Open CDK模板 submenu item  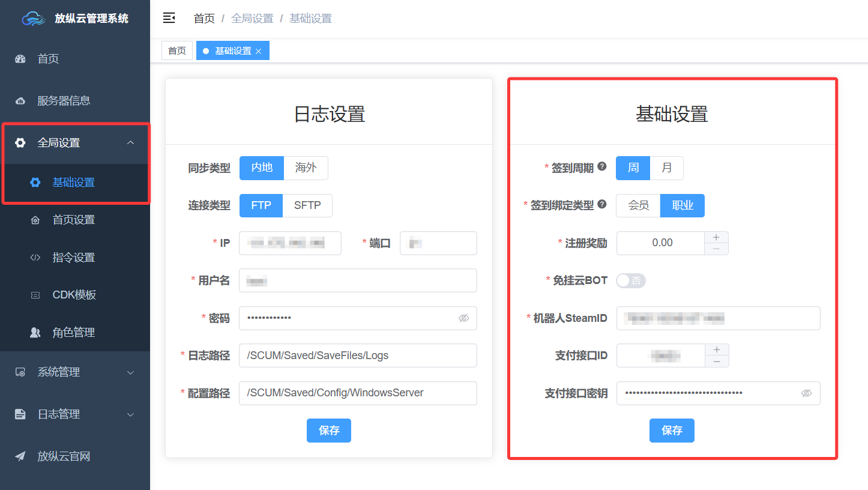(x=75, y=295)
